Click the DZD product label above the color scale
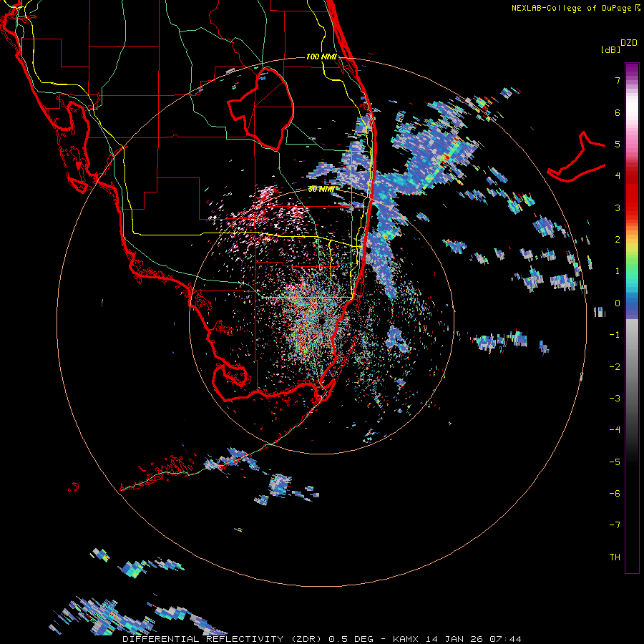The image size is (644, 644). coord(629,43)
